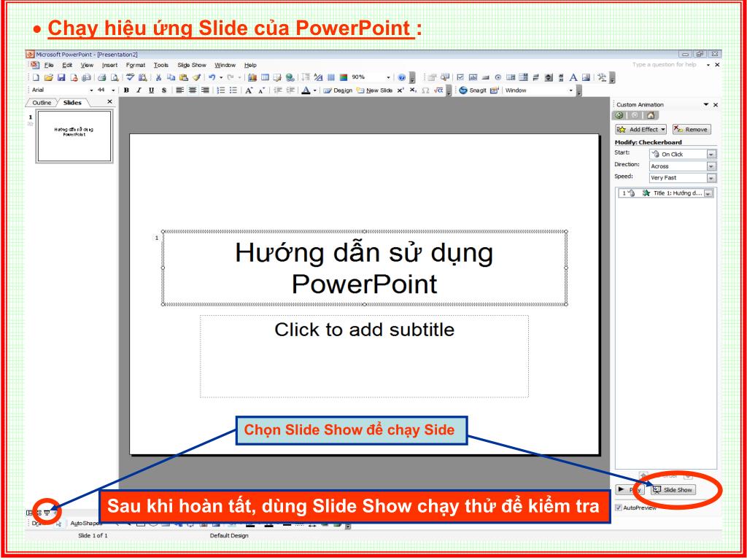Choose font color with the A swatch
This screenshot has width=747, height=560.
pyautogui.click(x=306, y=90)
